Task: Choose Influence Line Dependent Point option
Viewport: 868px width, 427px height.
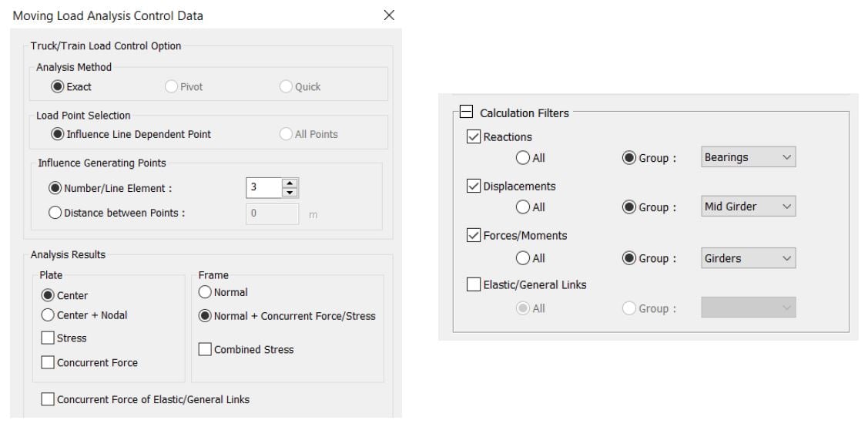Action: coord(58,134)
